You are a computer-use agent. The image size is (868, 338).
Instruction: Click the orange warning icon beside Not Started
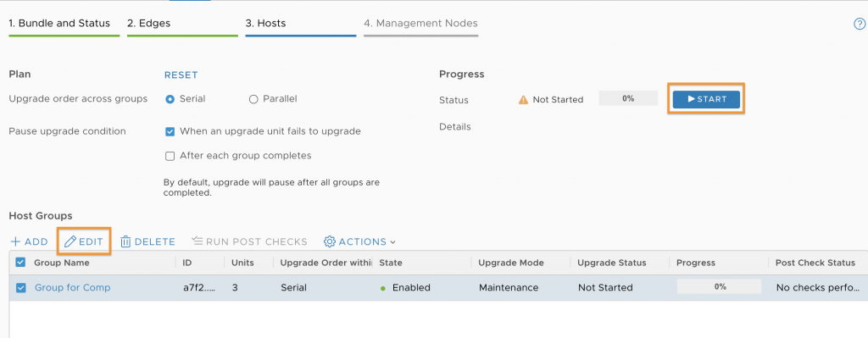click(523, 100)
